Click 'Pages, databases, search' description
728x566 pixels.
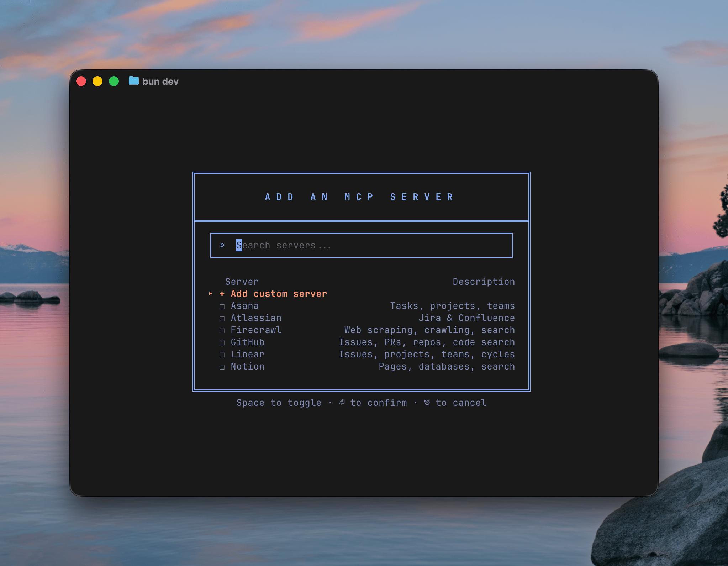pyautogui.click(x=447, y=366)
